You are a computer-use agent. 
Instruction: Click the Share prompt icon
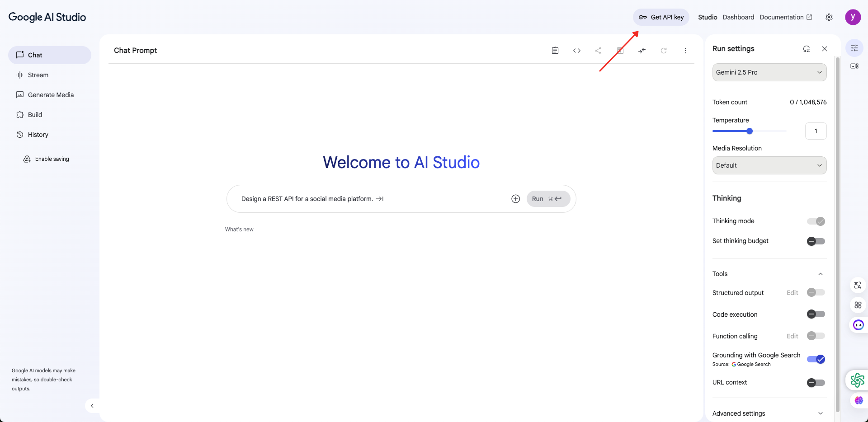point(599,51)
